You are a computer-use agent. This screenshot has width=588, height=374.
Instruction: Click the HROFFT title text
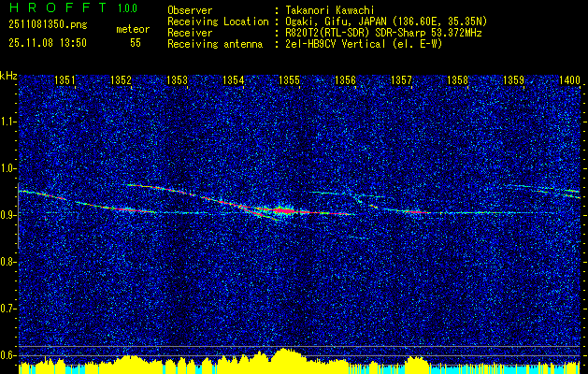coord(58,7)
